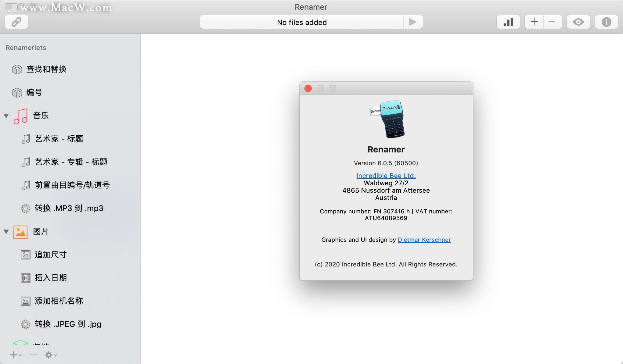Click the box icon beside 编号
This screenshot has width=623, height=364.
point(17,92)
